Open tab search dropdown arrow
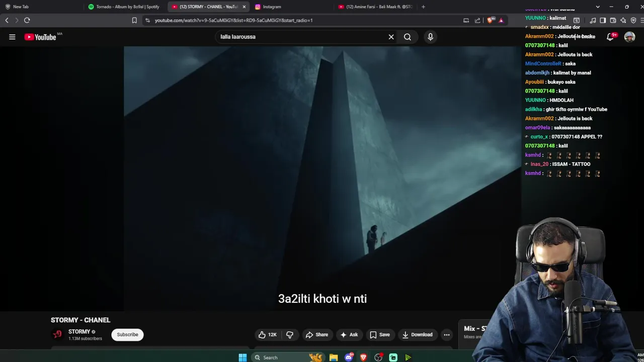The height and width of the screenshot is (362, 644). 598,7
